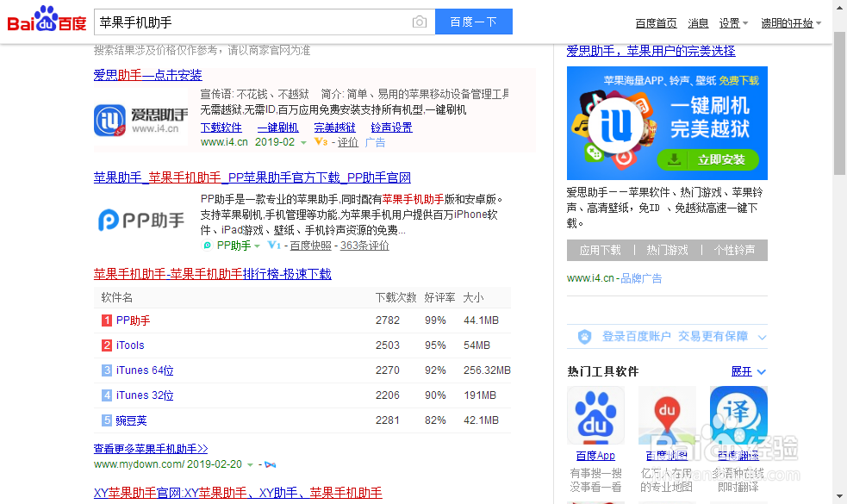
Task: Click iTunes 32位 in ranking table
Action: 145,395
